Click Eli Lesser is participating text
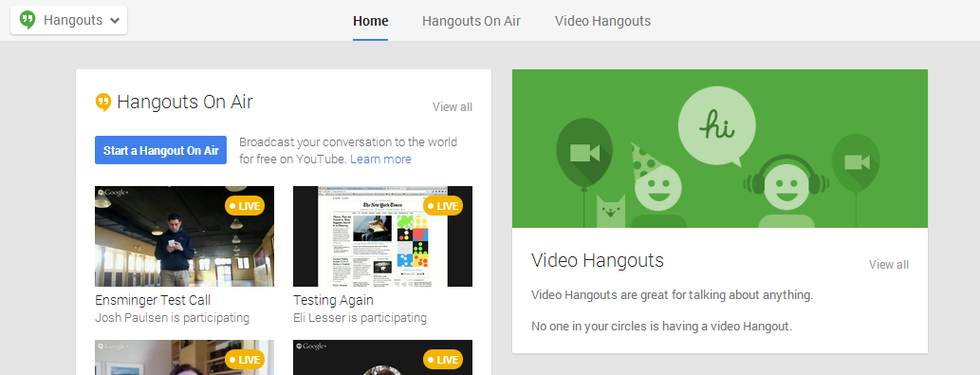Image resolution: width=980 pixels, height=375 pixels. click(360, 318)
